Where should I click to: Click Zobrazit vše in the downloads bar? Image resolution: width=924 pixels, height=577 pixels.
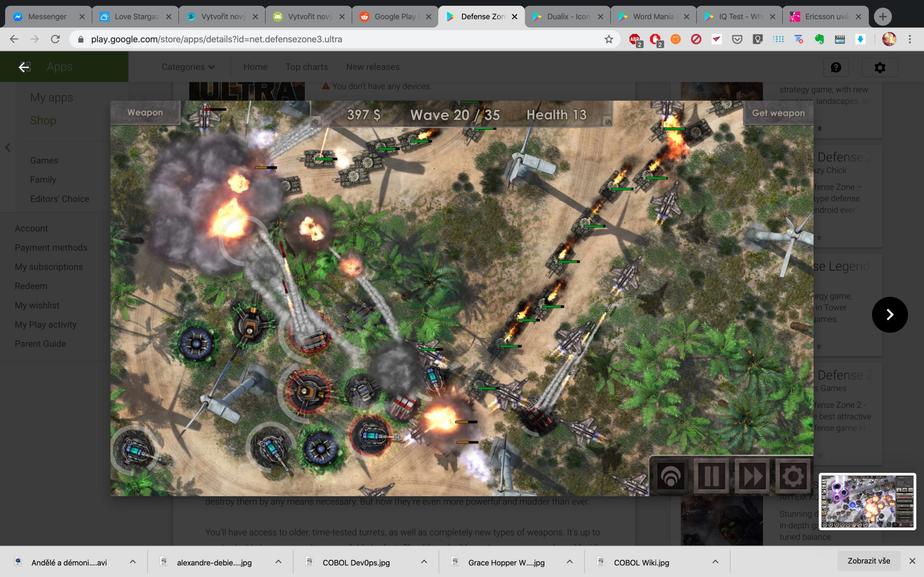click(x=869, y=560)
